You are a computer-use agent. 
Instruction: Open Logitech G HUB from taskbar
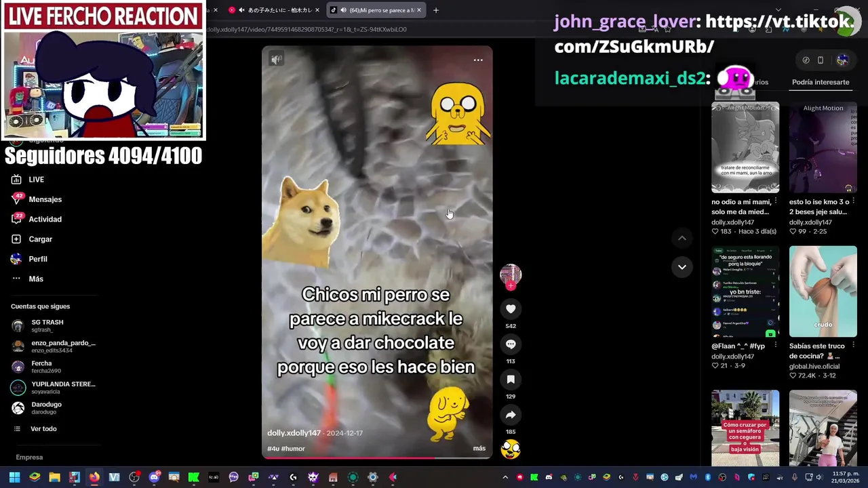(x=293, y=477)
